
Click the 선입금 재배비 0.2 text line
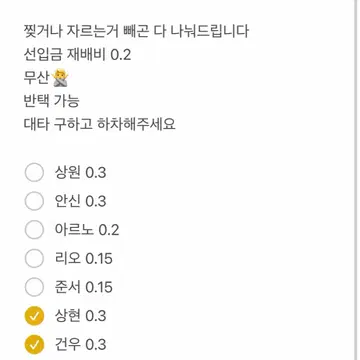pos(78,55)
